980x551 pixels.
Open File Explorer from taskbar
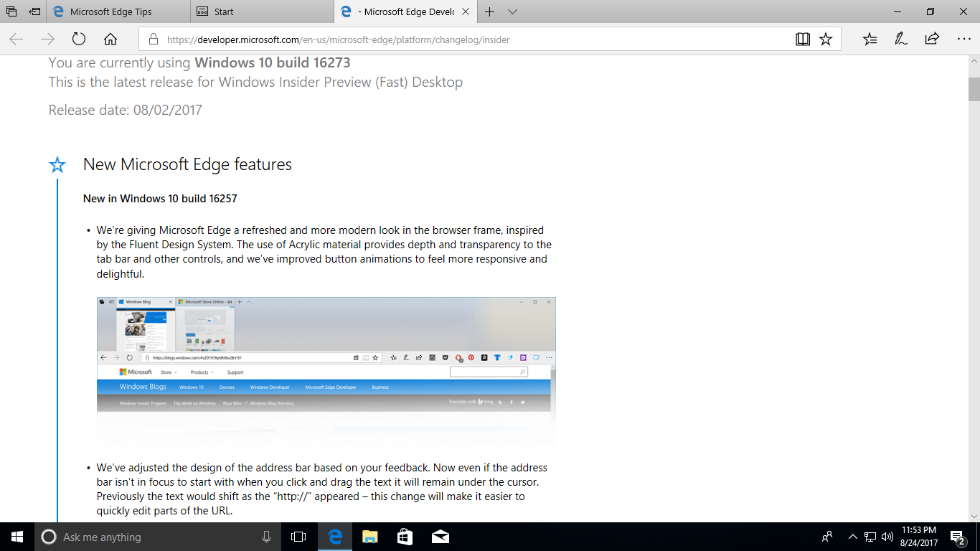click(369, 537)
